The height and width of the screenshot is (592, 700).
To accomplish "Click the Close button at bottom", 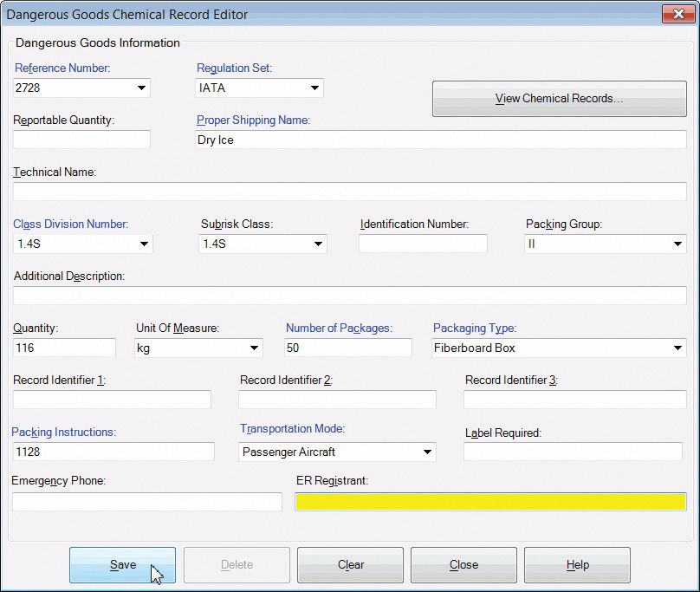I will pyautogui.click(x=463, y=565).
